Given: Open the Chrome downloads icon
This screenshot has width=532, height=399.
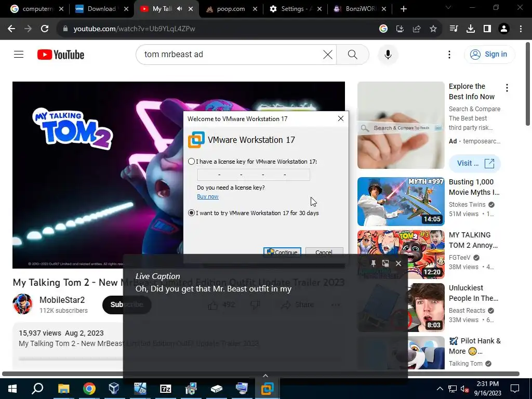Looking at the screenshot, I should 471,29.
